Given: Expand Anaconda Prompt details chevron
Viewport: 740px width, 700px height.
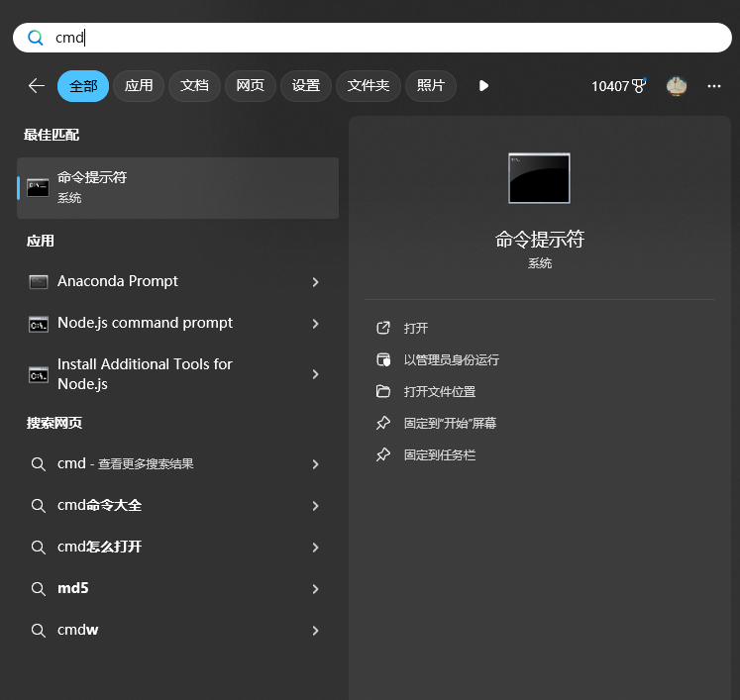Looking at the screenshot, I should [316, 282].
